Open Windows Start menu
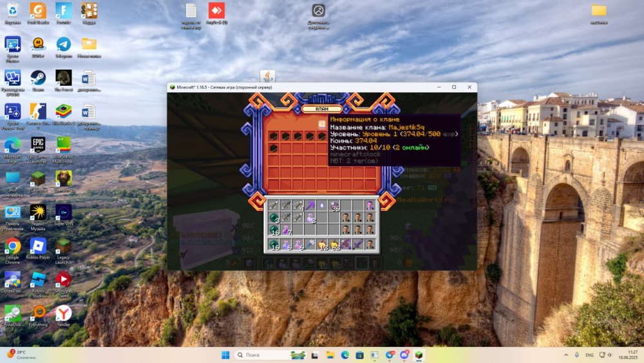The width and height of the screenshot is (644, 363). [x=225, y=355]
